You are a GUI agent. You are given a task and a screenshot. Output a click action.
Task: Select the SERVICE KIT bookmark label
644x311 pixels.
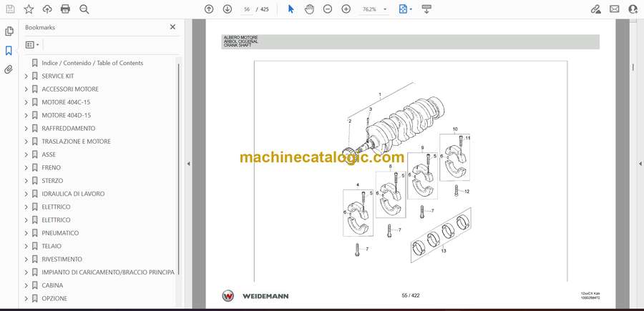click(x=58, y=76)
